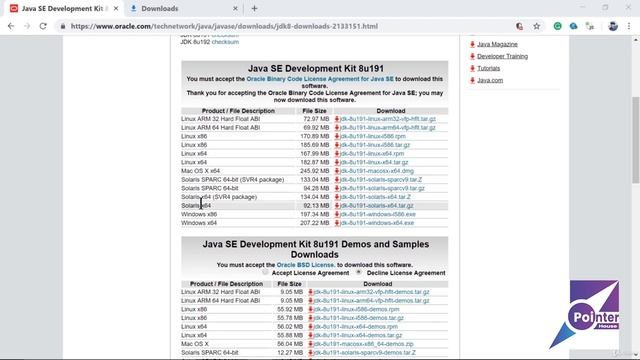
Task: Click download arrow icon for linux-i586-demos.rpm
Action: click(x=310, y=309)
